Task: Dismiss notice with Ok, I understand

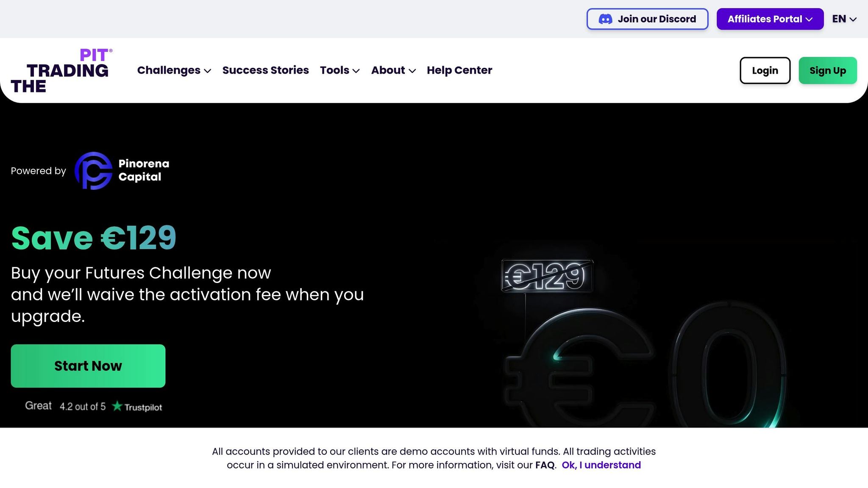Action: point(601,465)
